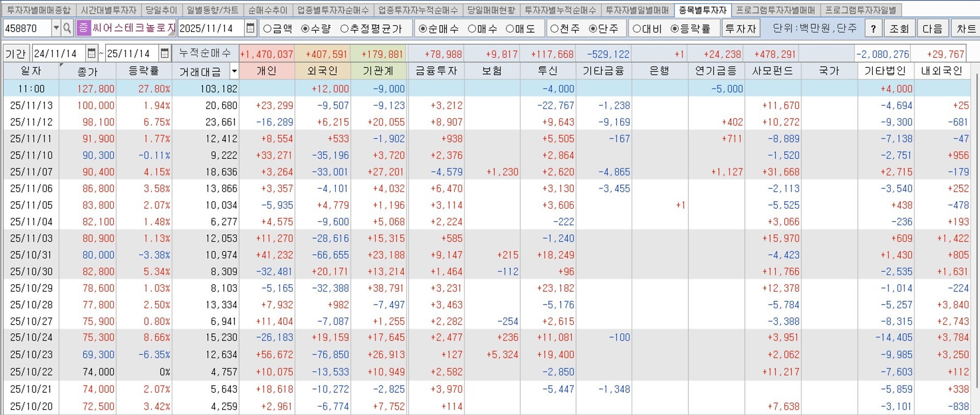Click the 다음 next button
The height and width of the screenshot is (415, 980).
(x=933, y=29)
